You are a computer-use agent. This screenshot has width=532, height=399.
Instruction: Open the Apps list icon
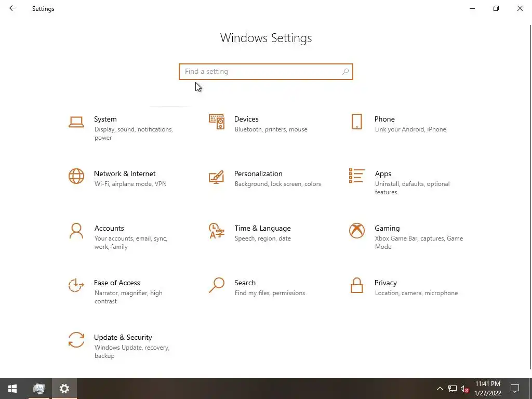click(356, 176)
